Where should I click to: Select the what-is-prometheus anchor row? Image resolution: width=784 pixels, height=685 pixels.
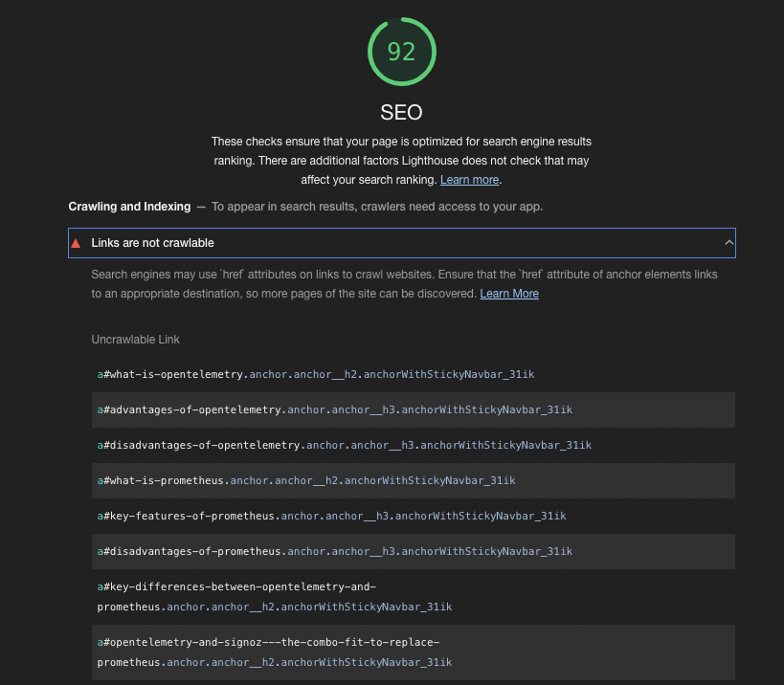[x=306, y=480]
